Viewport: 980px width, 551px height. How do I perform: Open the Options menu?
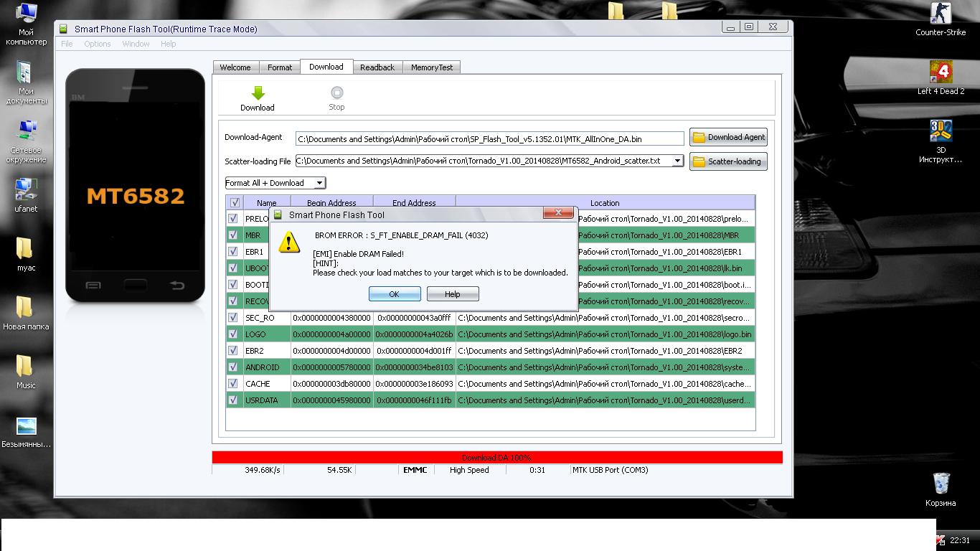click(98, 44)
